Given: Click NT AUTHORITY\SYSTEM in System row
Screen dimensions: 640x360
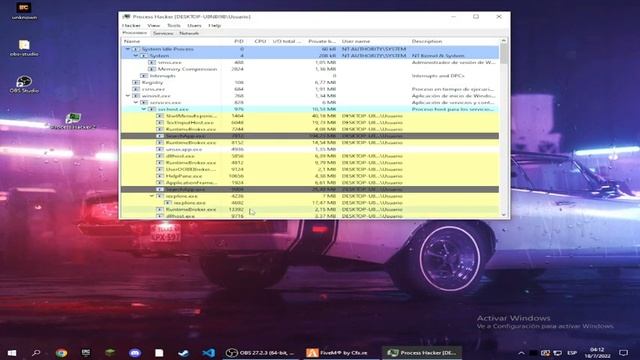Looking at the screenshot, I should coord(374,56).
